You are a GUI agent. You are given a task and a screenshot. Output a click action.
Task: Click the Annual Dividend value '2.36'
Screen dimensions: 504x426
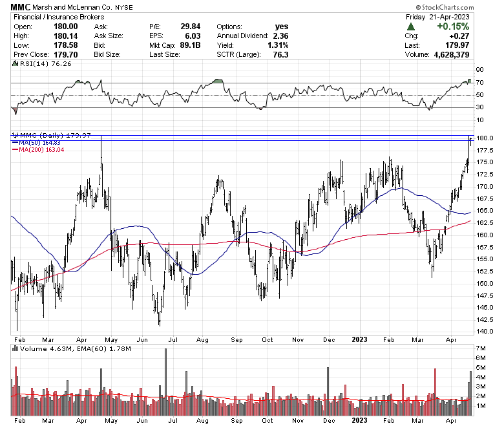(x=280, y=36)
